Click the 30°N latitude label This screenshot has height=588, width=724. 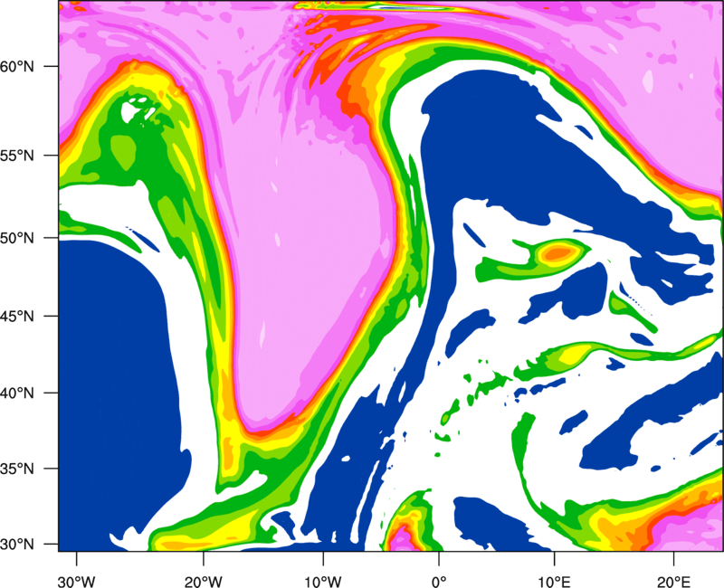[x=17, y=545]
